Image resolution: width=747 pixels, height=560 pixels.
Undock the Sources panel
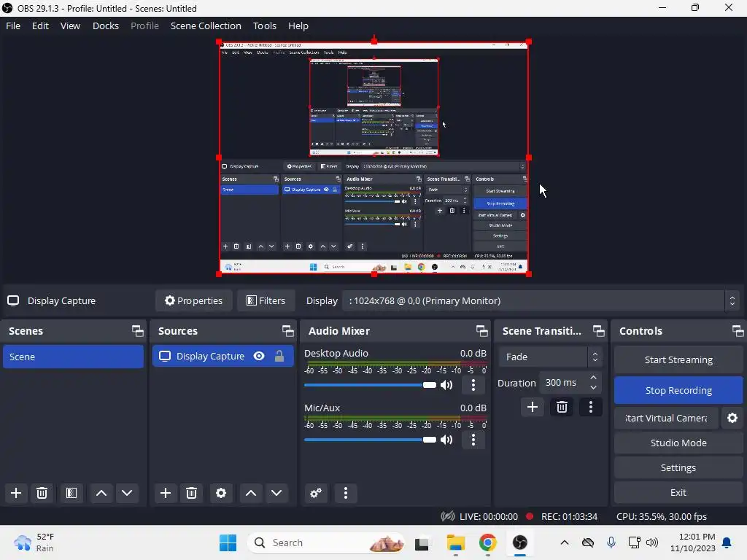point(287,331)
